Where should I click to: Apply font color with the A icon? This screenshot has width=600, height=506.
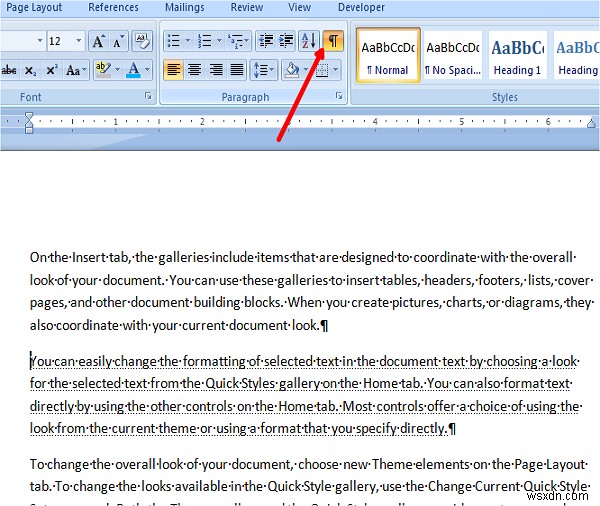(133, 70)
